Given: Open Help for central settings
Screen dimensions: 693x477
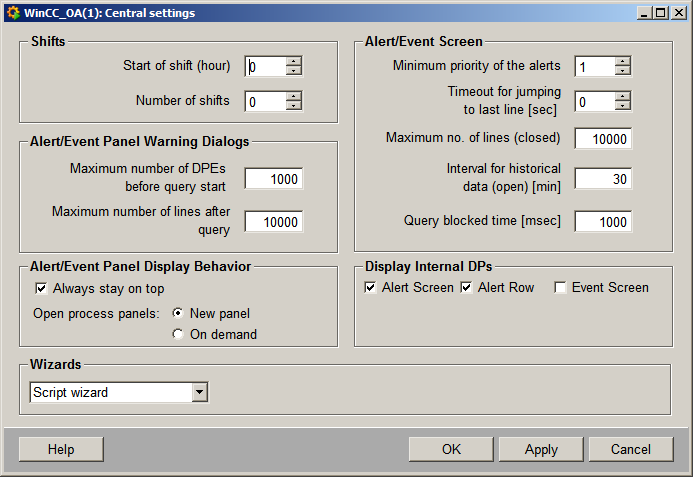Looking at the screenshot, I should tap(61, 449).
